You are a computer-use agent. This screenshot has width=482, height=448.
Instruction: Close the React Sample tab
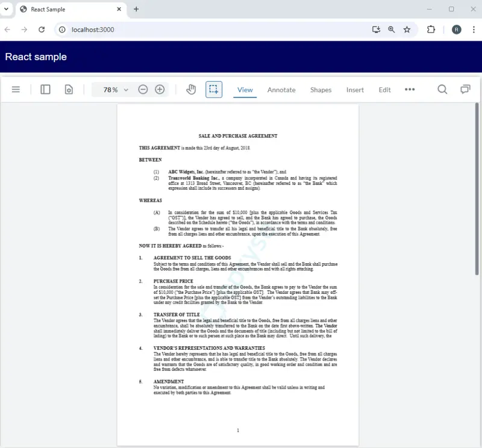119,9
